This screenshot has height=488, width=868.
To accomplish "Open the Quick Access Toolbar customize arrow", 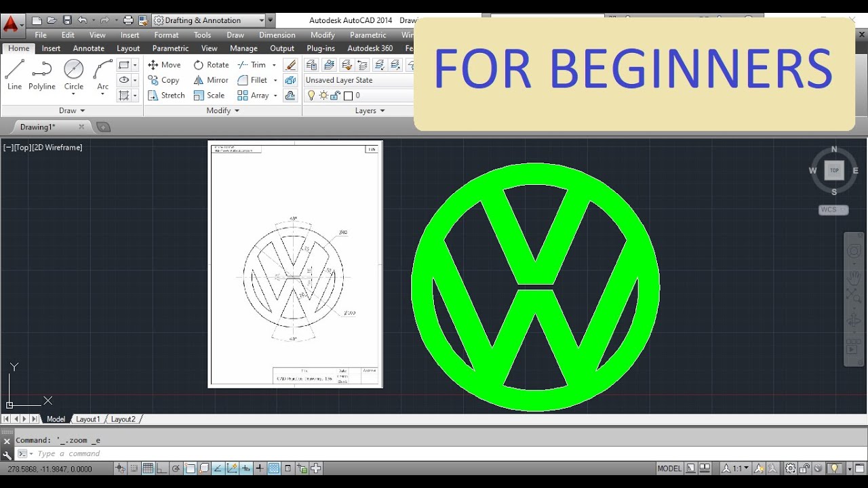I will tap(271, 20).
